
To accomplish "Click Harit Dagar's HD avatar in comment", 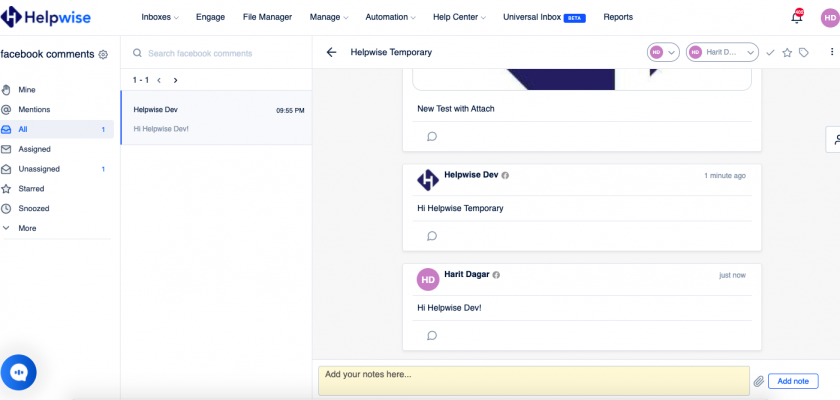I will [x=428, y=280].
